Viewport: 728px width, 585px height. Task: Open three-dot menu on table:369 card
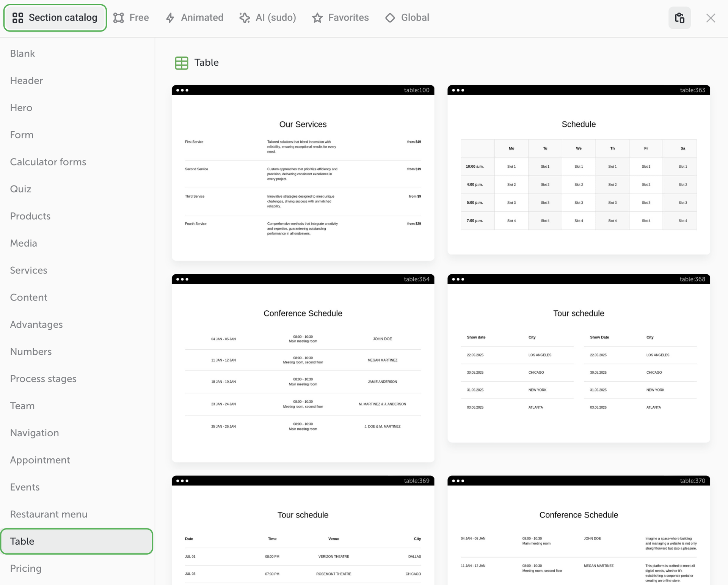[x=182, y=481]
